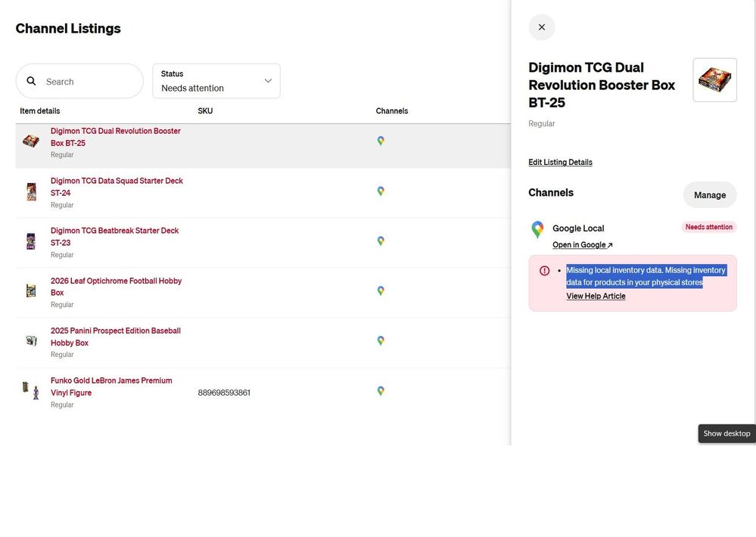Click Google Local icon in Leaf Optichrome row

click(x=381, y=290)
